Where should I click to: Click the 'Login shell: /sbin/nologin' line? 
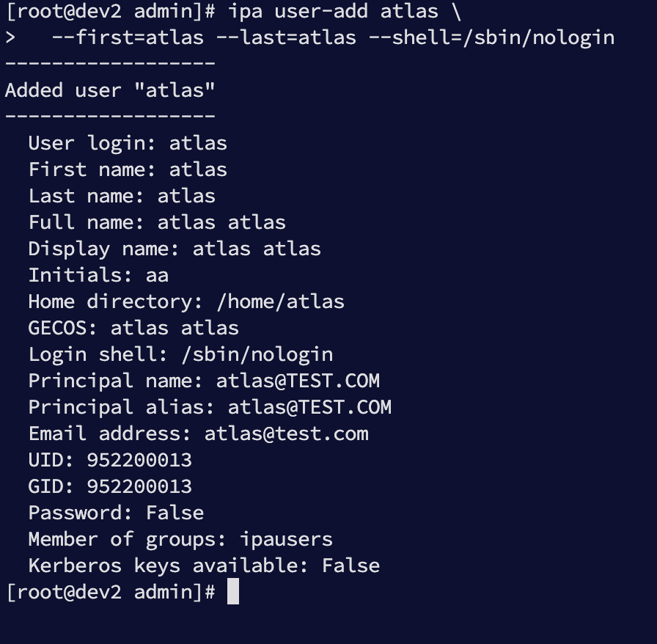180,354
